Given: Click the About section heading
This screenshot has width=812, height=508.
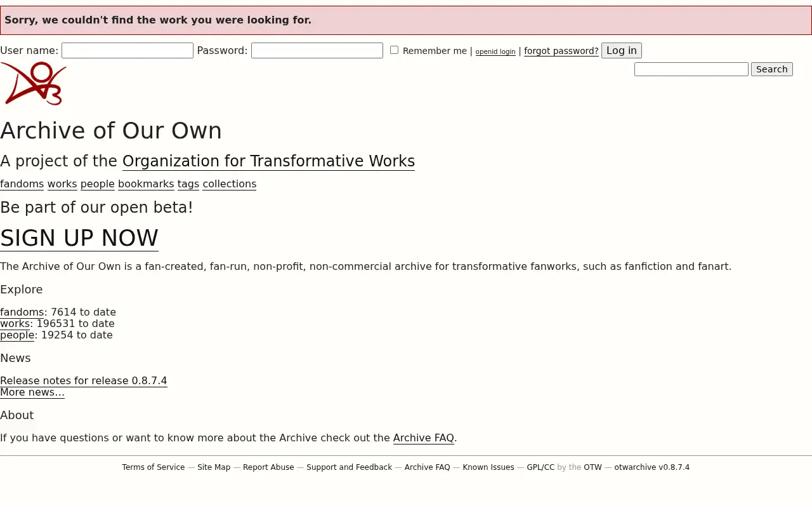Looking at the screenshot, I should coord(17,415).
